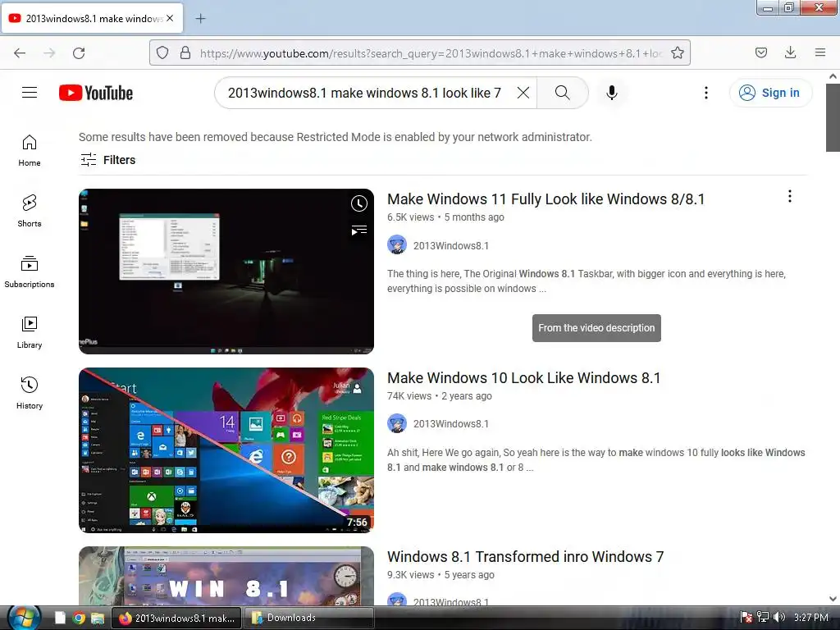Click From the video description label
Screen dimensions: 840x630
click(596, 328)
